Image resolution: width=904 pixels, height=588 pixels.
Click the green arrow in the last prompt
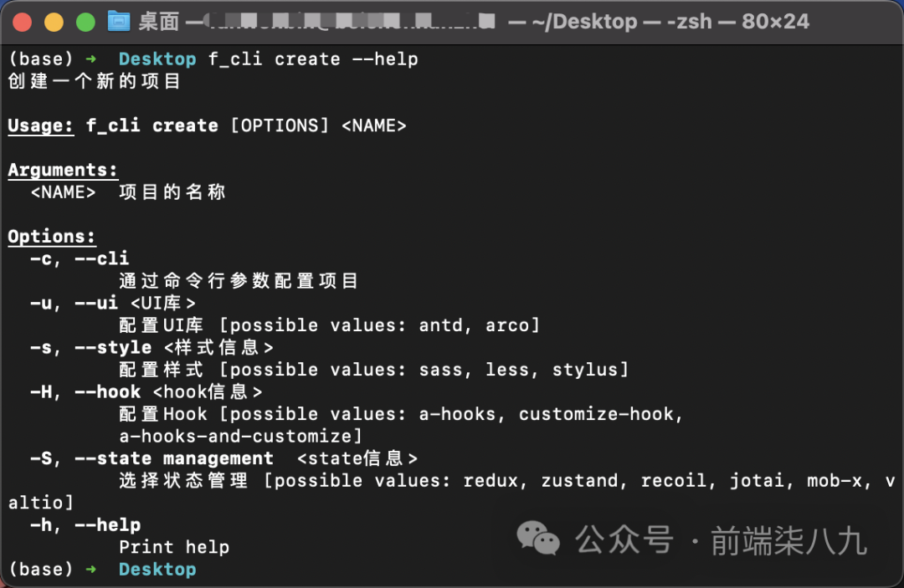[x=91, y=570]
